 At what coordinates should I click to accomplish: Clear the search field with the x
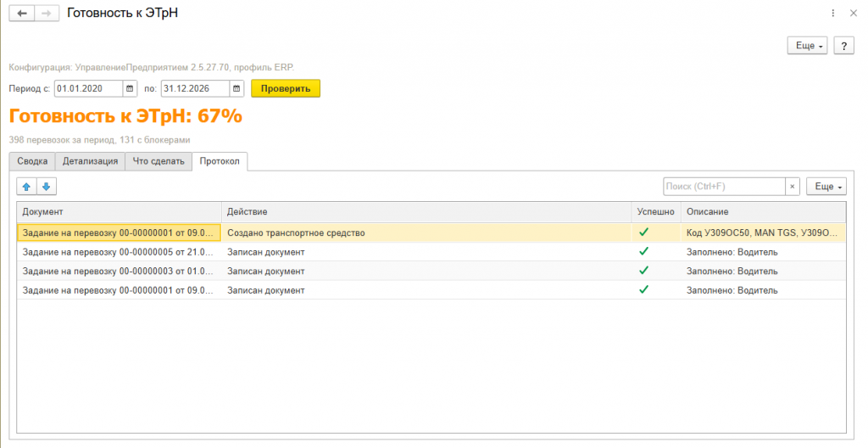[x=793, y=187]
